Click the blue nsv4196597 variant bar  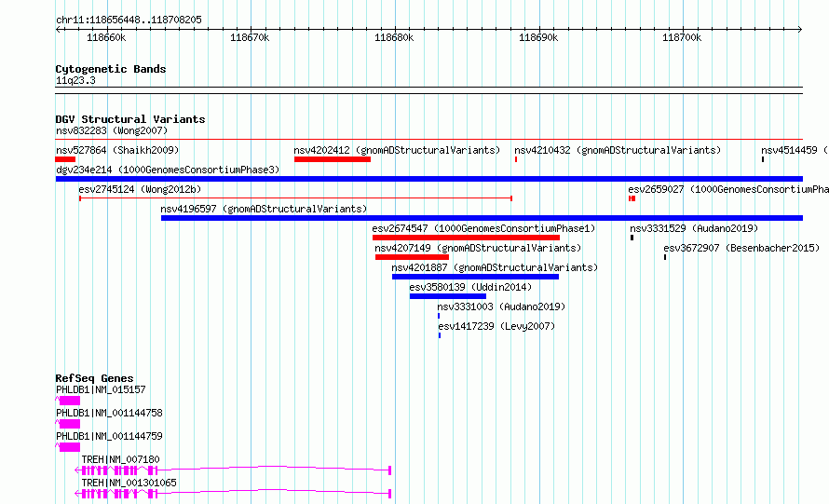click(x=482, y=218)
